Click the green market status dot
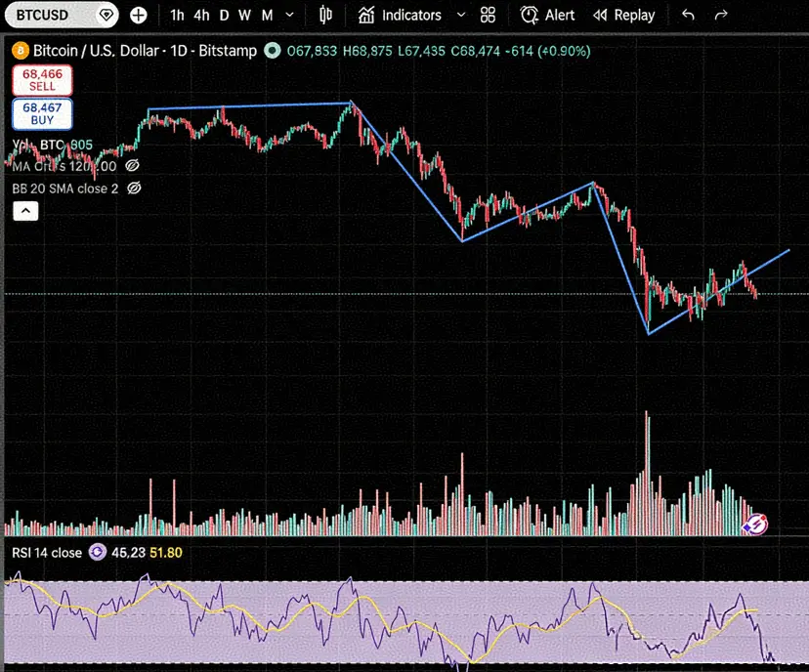The width and height of the screenshot is (809, 672). (274, 51)
